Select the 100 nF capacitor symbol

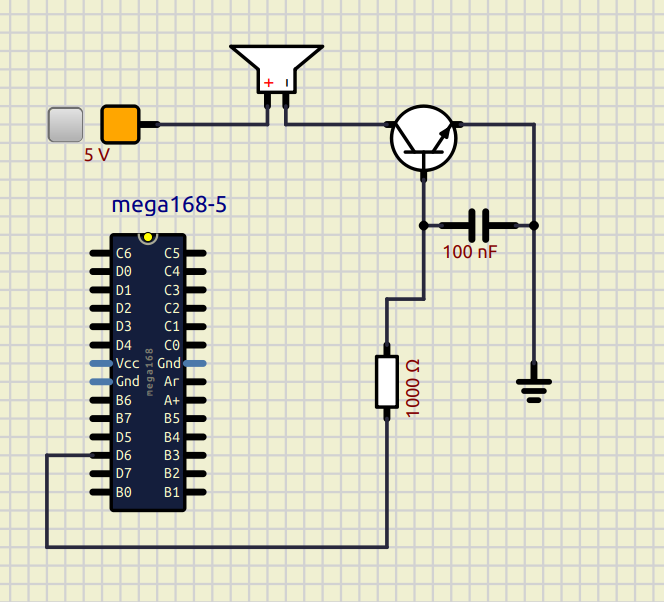479,225
